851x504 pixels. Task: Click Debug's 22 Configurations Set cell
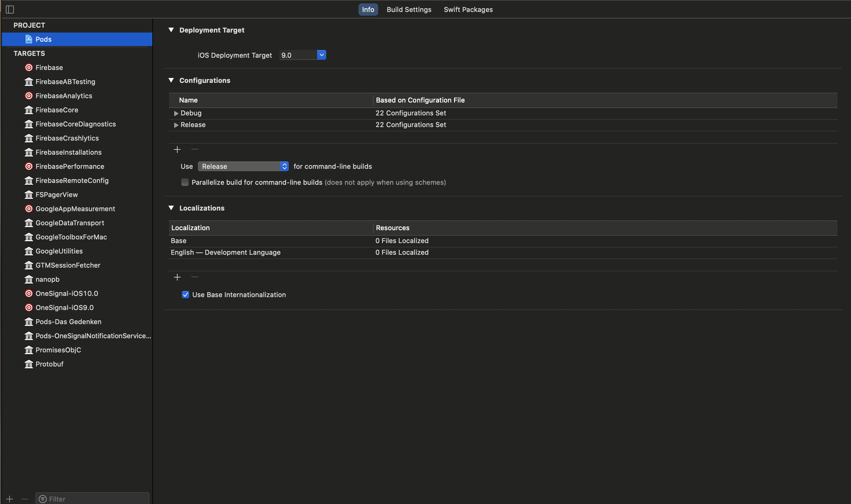(x=410, y=113)
